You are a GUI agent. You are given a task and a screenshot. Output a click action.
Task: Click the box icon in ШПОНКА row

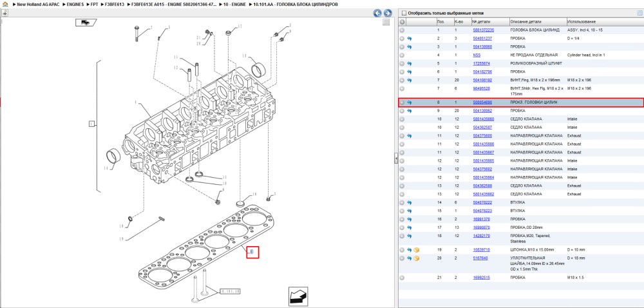pos(416,249)
